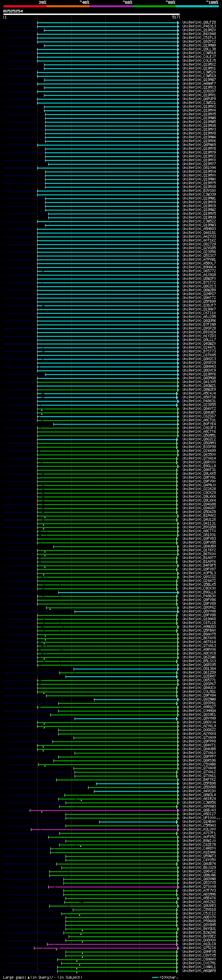
Task: Click the magenta alignment bar for Q7S008
Action: point(113,887)
